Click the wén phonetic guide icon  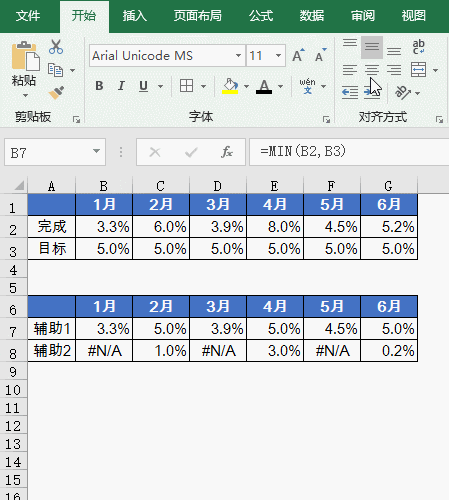coord(307,86)
